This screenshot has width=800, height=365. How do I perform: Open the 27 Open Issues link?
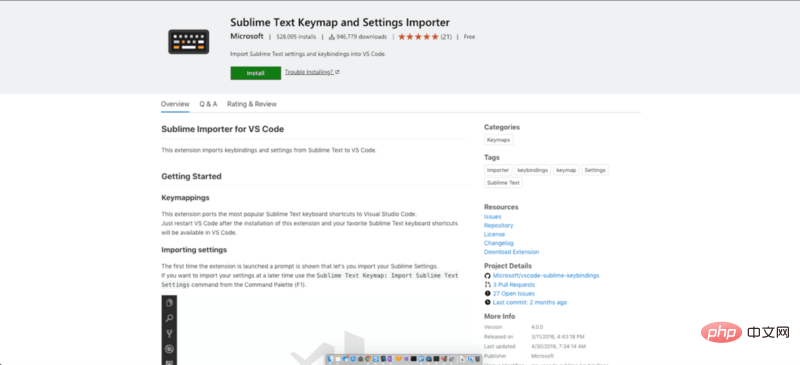[514, 294]
